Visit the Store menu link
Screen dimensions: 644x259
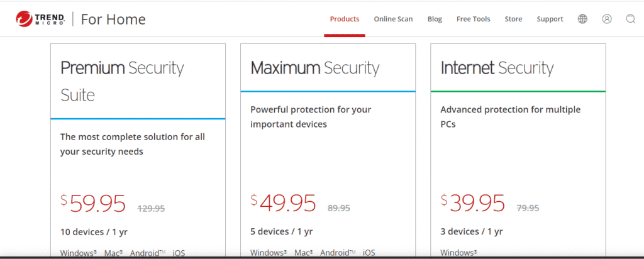coord(513,19)
